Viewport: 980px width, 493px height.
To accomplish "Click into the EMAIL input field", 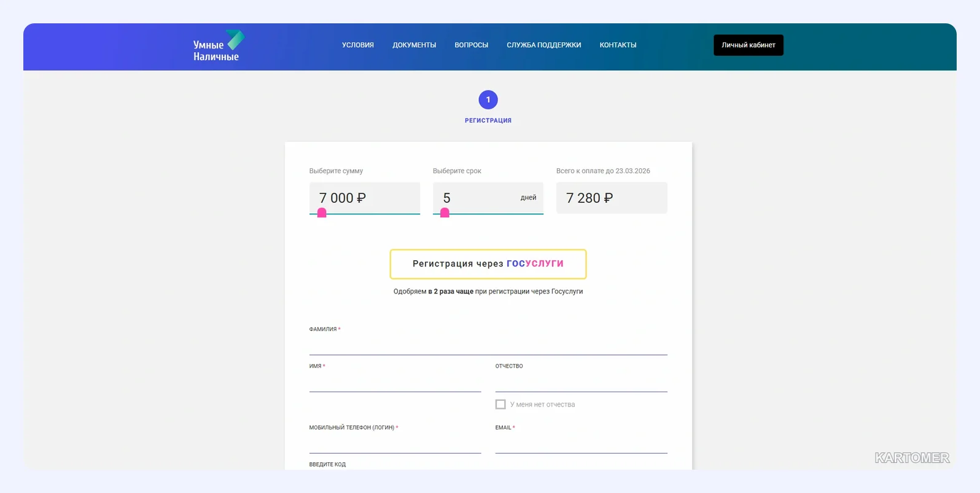I will pyautogui.click(x=581, y=444).
